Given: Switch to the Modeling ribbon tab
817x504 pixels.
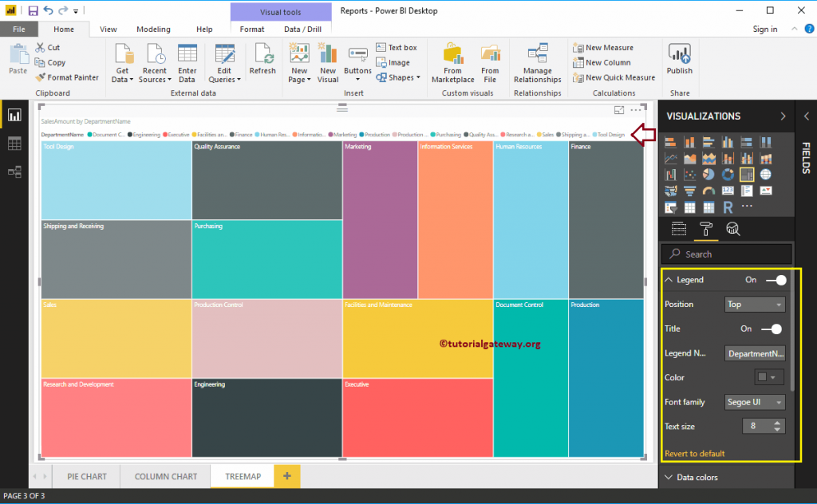Looking at the screenshot, I should (x=153, y=28).
